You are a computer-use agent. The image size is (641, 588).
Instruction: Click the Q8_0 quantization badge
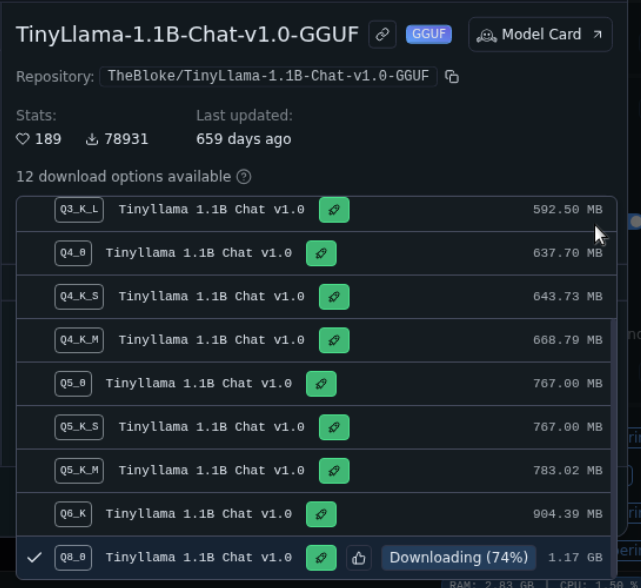[x=73, y=558]
